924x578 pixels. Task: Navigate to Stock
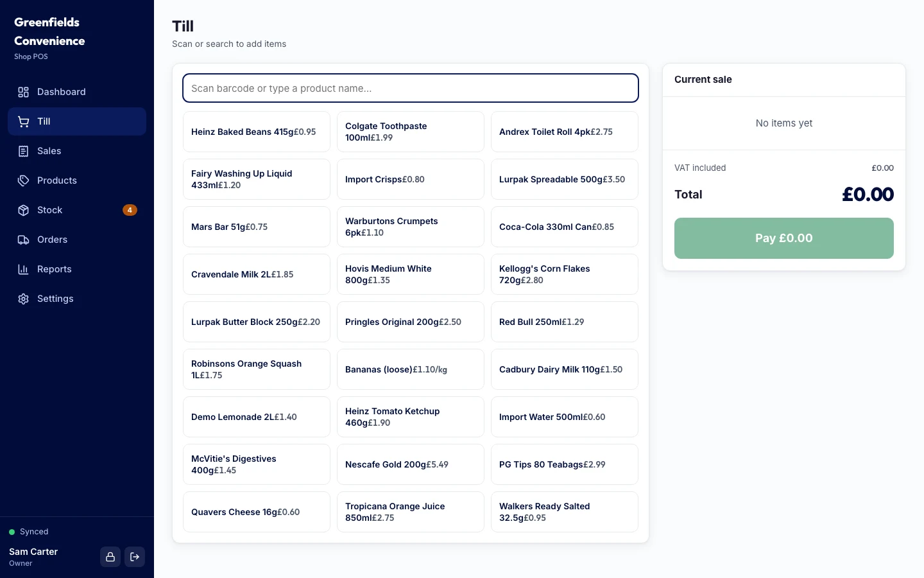point(77,210)
